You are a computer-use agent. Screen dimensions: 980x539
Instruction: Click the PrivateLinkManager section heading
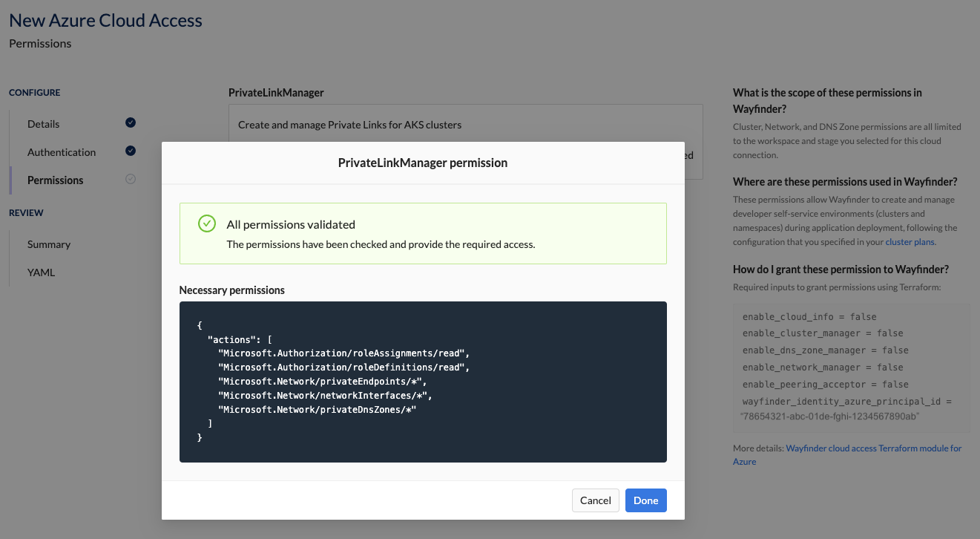tap(276, 93)
